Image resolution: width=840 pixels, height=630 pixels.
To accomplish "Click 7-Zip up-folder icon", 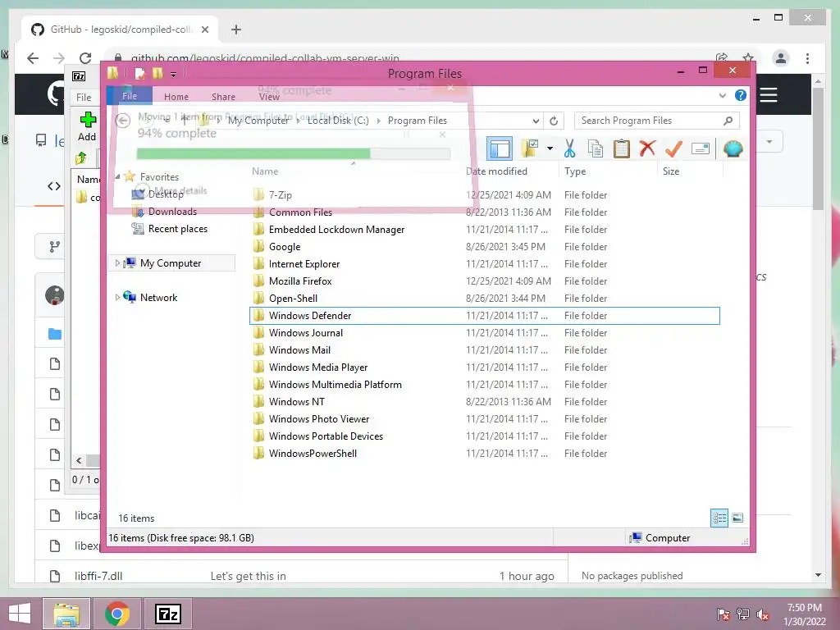I will pyautogui.click(x=81, y=157).
